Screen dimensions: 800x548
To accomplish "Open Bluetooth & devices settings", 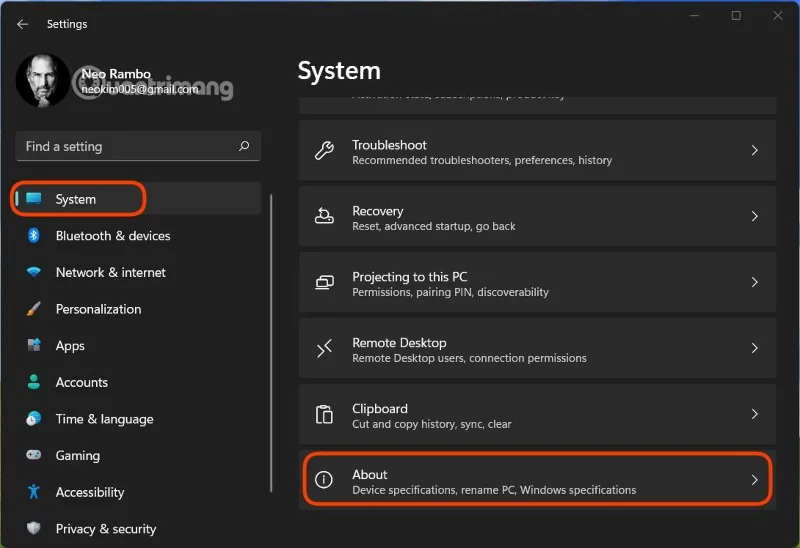I will (138, 235).
